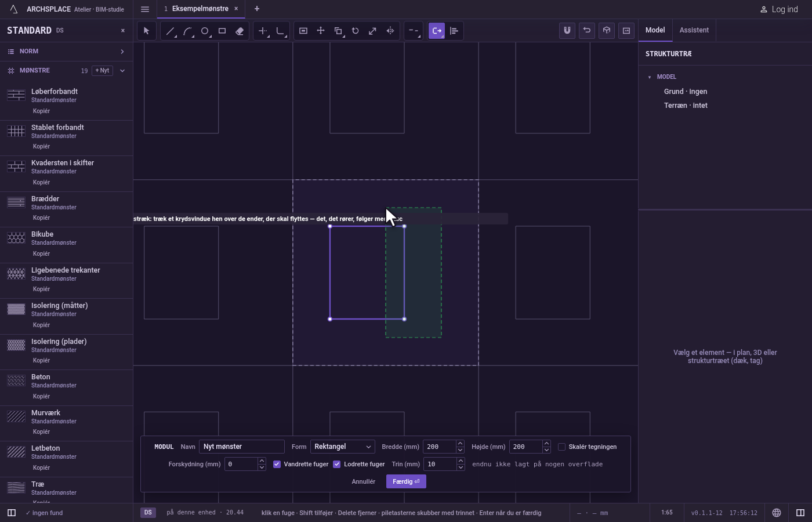Open the Form dropdown showing Rektangel

(343, 447)
